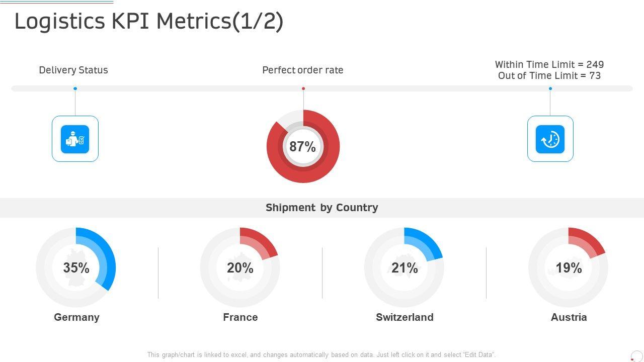
Task: Select the Within Time Limit = 249 text
Action: (x=549, y=64)
